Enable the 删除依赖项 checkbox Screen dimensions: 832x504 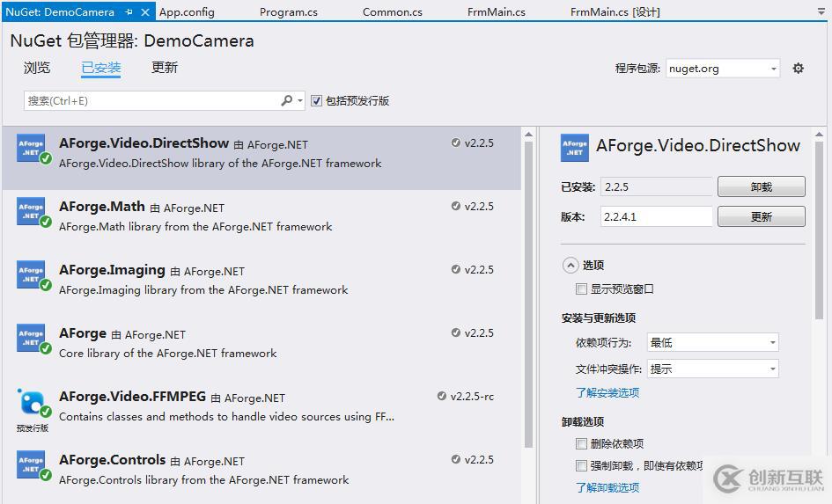(582, 443)
